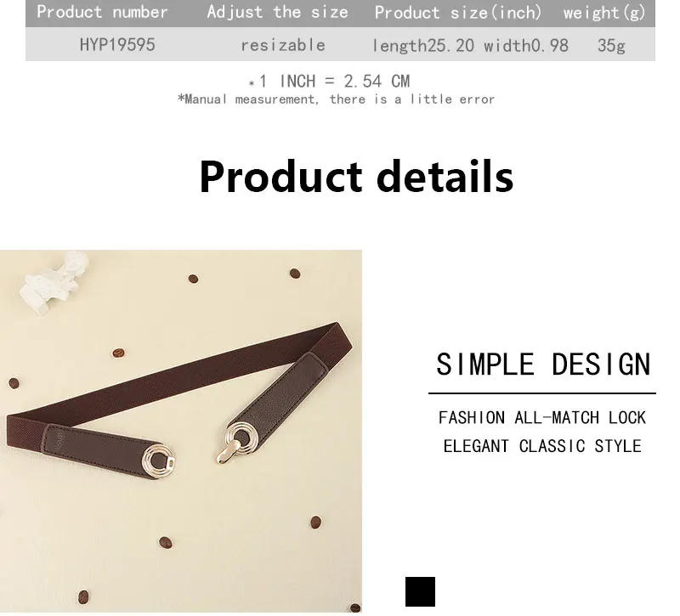Click the resizable value cell
This screenshot has height=616, width=680.
pos(283,45)
